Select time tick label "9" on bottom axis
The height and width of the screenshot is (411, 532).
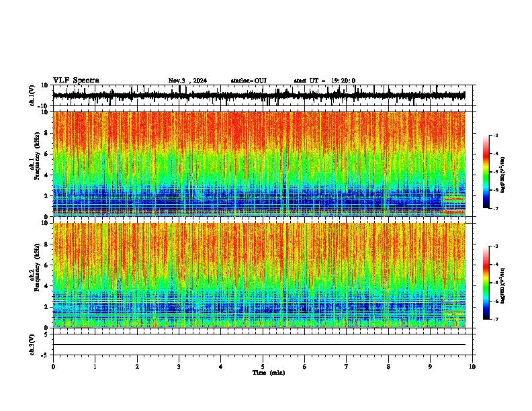pos(430,367)
